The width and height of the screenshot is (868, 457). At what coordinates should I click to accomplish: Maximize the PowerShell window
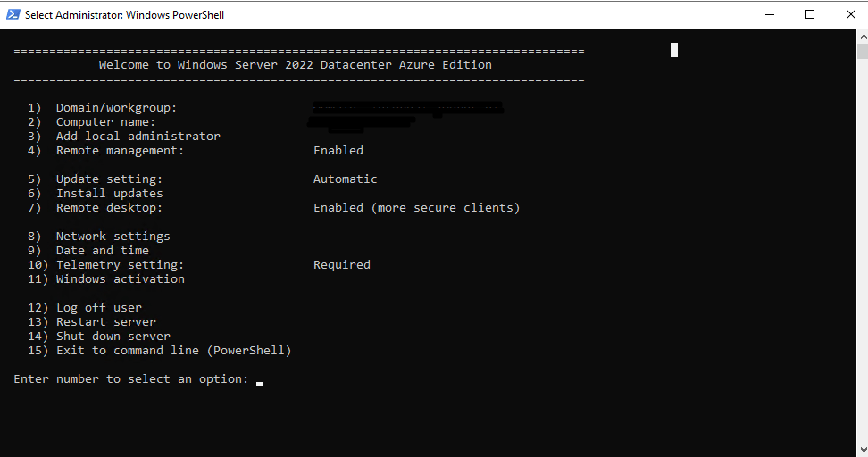click(x=810, y=15)
